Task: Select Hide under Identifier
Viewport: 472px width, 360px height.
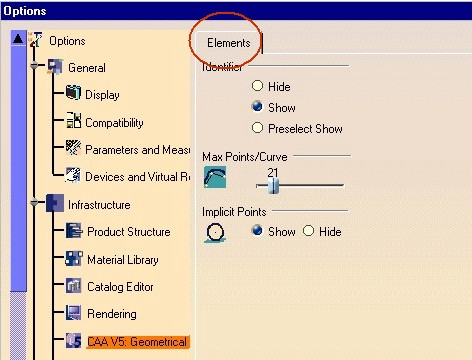Action: (x=257, y=86)
